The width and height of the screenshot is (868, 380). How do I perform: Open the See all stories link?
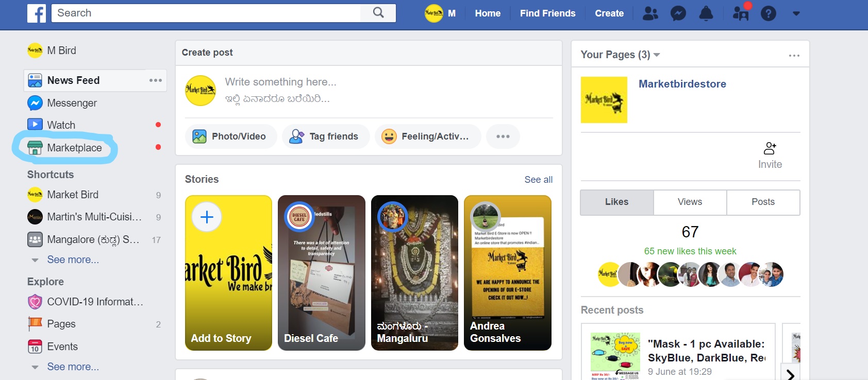point(538,180)
